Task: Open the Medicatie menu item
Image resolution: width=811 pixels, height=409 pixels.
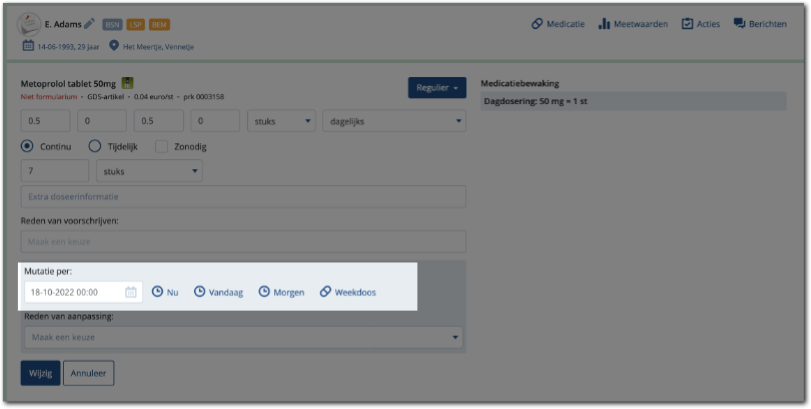Action: click(x=558, y=24)
